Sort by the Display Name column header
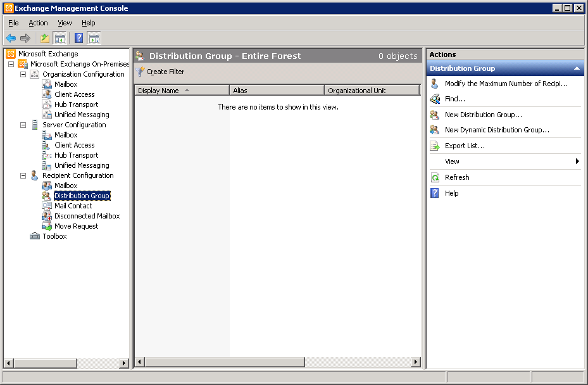The image size is (588, 385). pos(182,91)
